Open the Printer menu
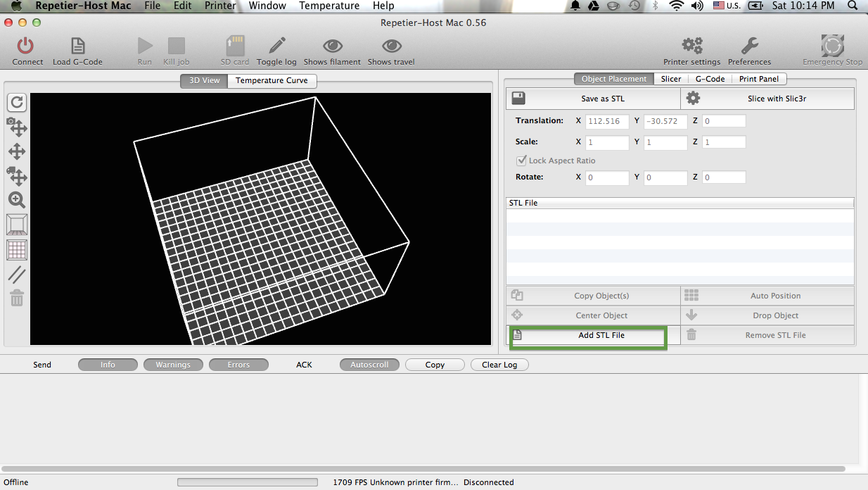Viewport: 868px width, 490px height. coord(220,6)
